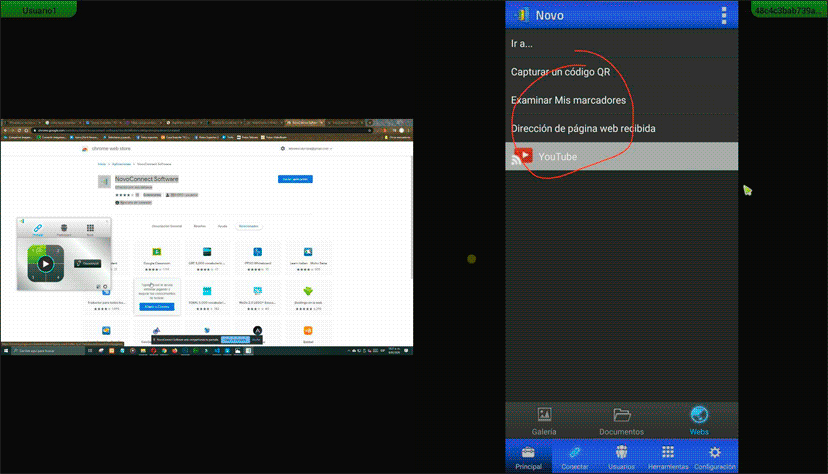Switch to the Principal briefcase tab
Image resolution: width=828 pixels, height=474 pixels.
pos(528,457)
